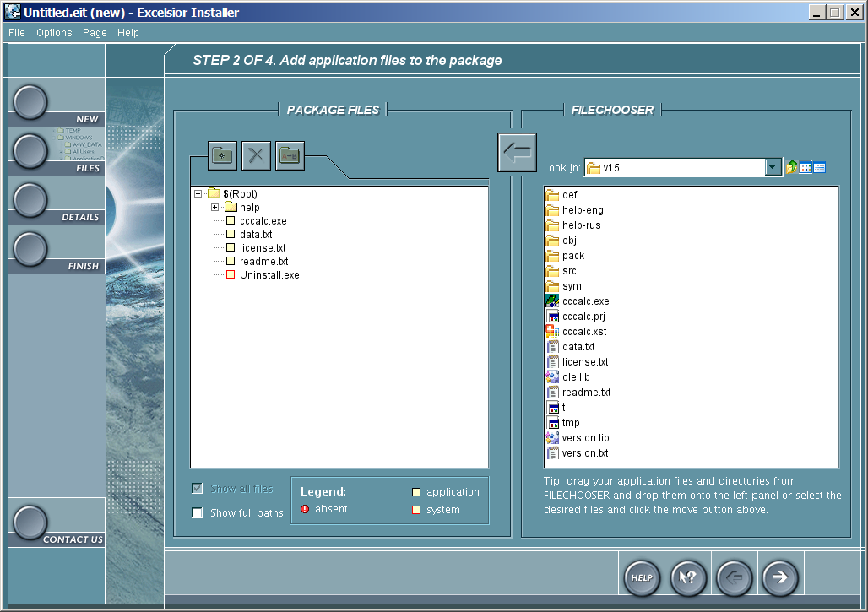Image resolution: width=868 pixels, height=612 pixels.
Task: Select ole.lib file
Action: (x=568, y=376)
